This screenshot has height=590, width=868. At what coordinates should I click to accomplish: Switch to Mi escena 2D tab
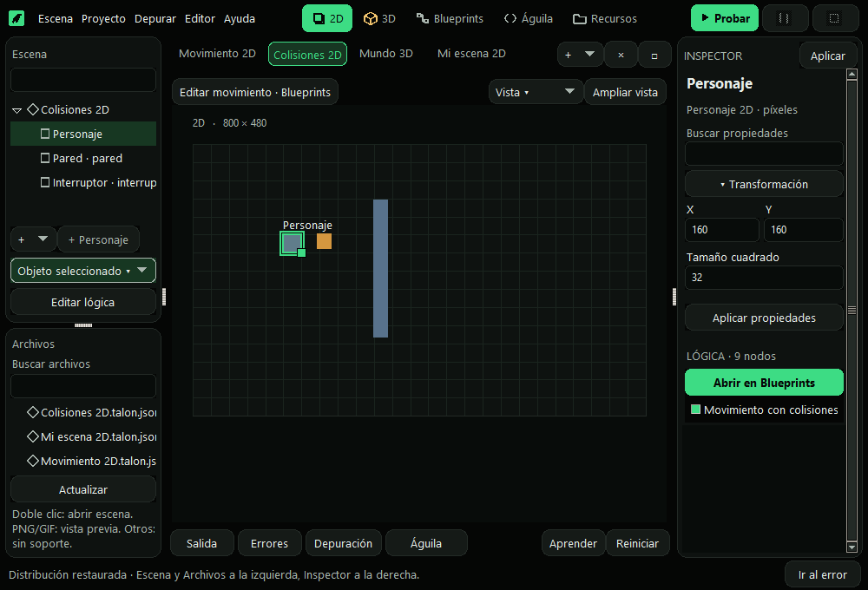point(471,54)
